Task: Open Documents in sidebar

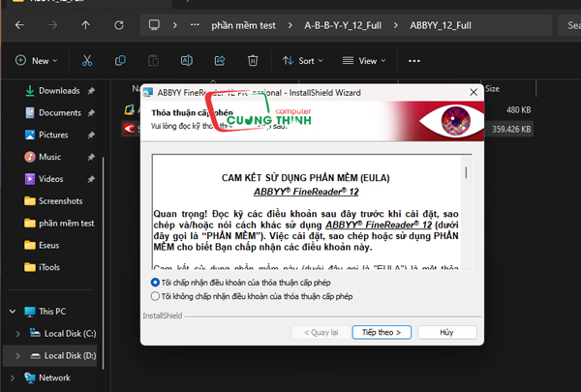Action: point(59,112)
